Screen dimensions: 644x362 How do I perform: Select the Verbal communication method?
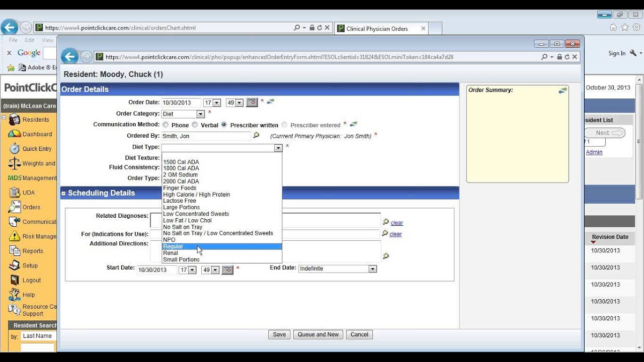[x=195, y=125]
